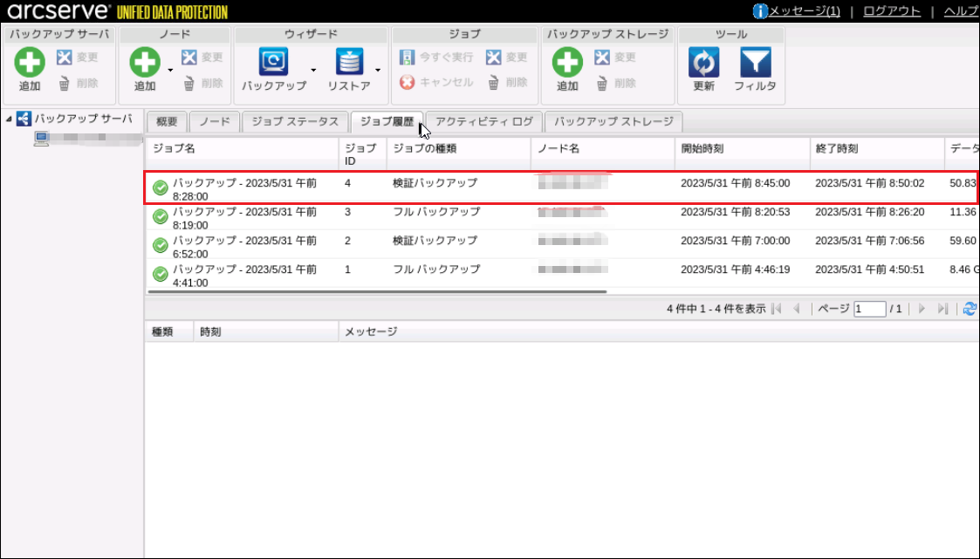Open the Backup wizard icon
The height and width of the screenshot is (559, 980).
click(x=273, y=63)
